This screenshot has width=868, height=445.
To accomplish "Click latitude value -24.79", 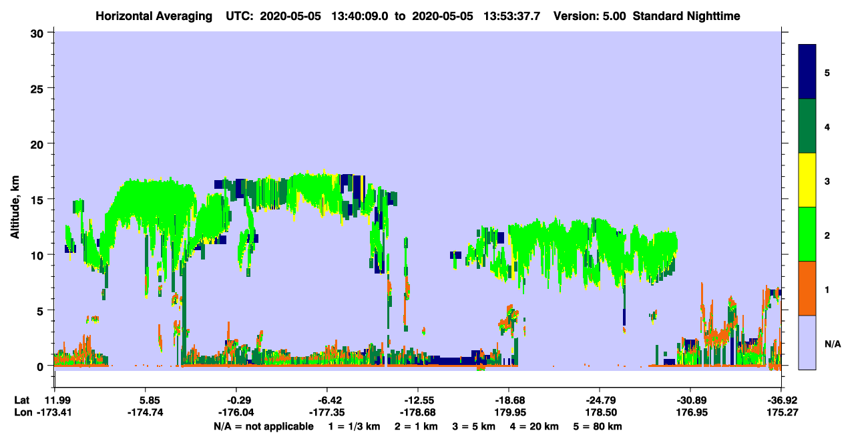I will click(600, 400).
